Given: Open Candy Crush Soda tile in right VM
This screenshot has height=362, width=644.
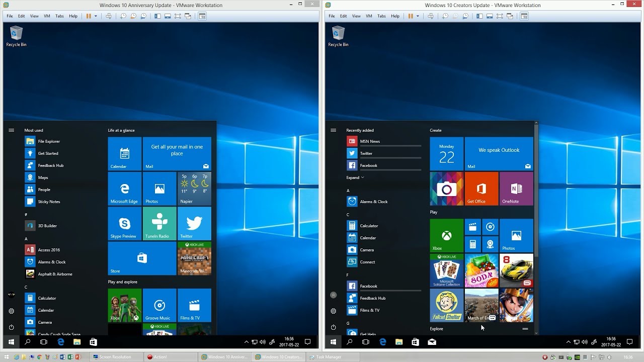Looking at the screenshot, I should [481, 270].
